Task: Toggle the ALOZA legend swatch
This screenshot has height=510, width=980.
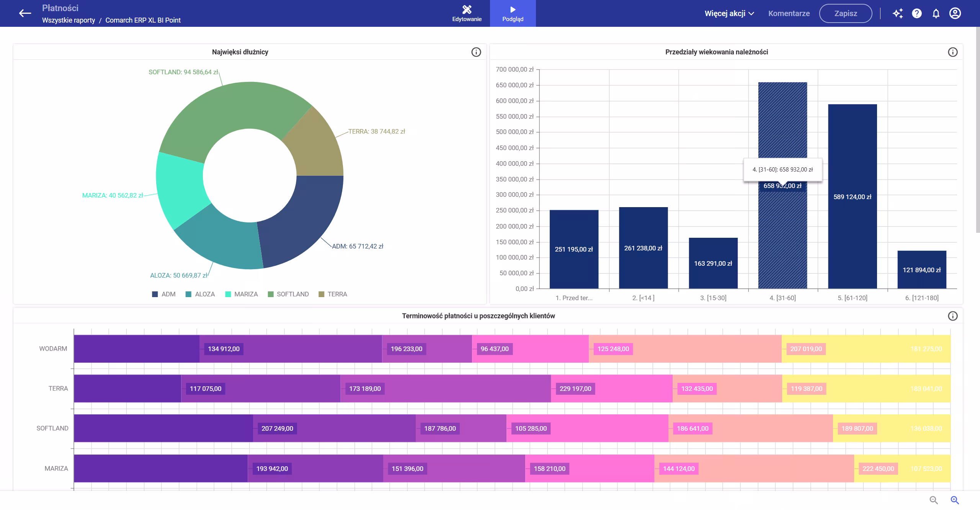Action: (x=188, y=294)
